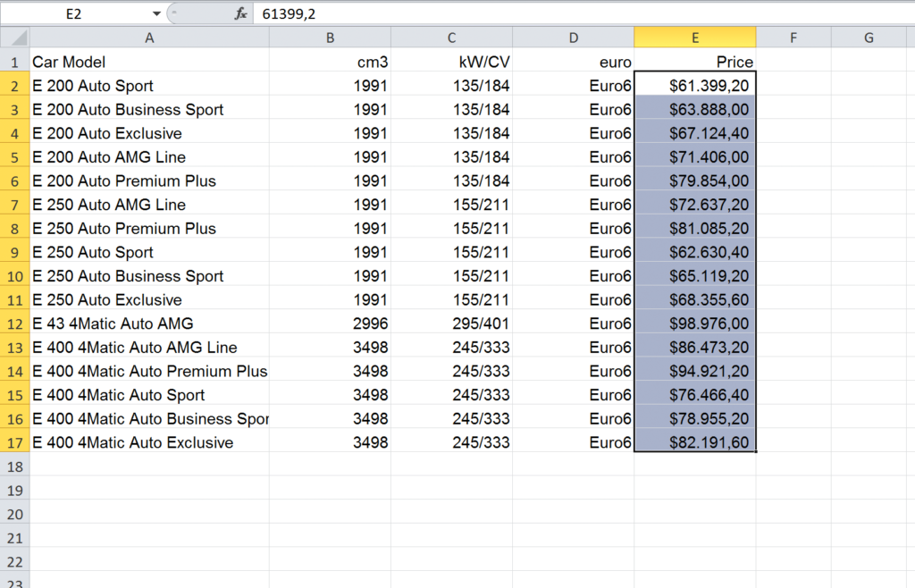
Task: Click the Select All corner triangle
Action: (x=15, y=38)
